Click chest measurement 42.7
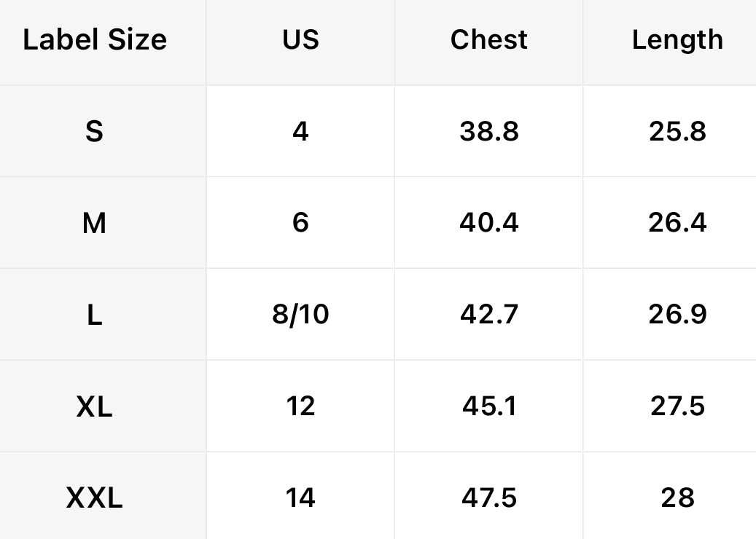756x539 pixels. point(488,315)
